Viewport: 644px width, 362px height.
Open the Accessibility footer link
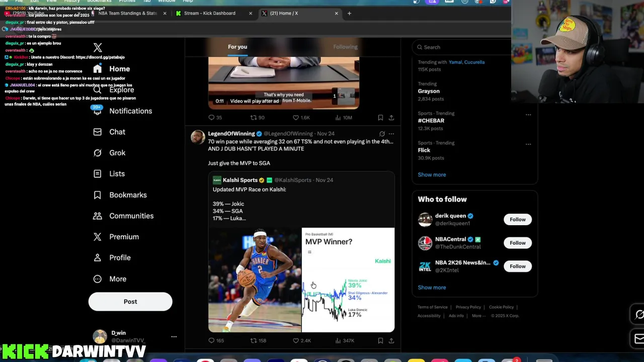click(429, 316)
